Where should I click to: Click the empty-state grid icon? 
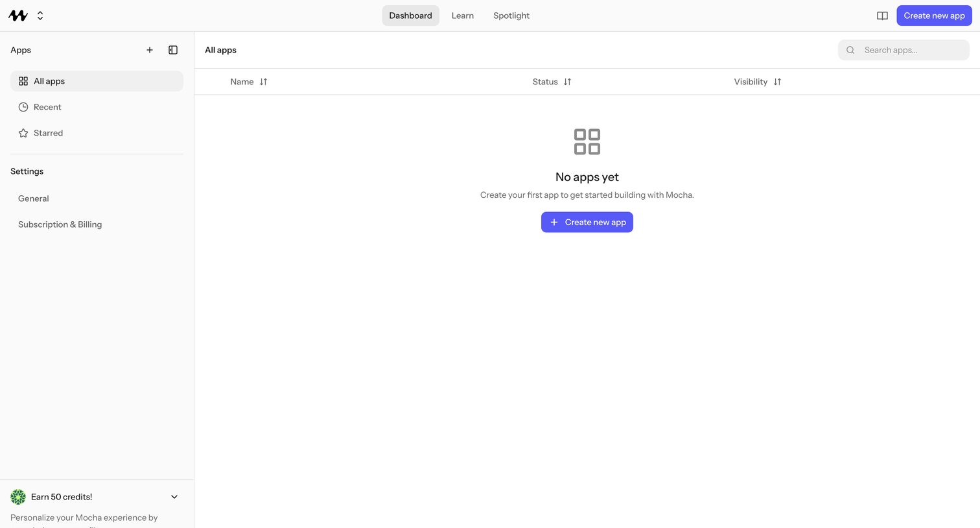click(x=587, y=141)
